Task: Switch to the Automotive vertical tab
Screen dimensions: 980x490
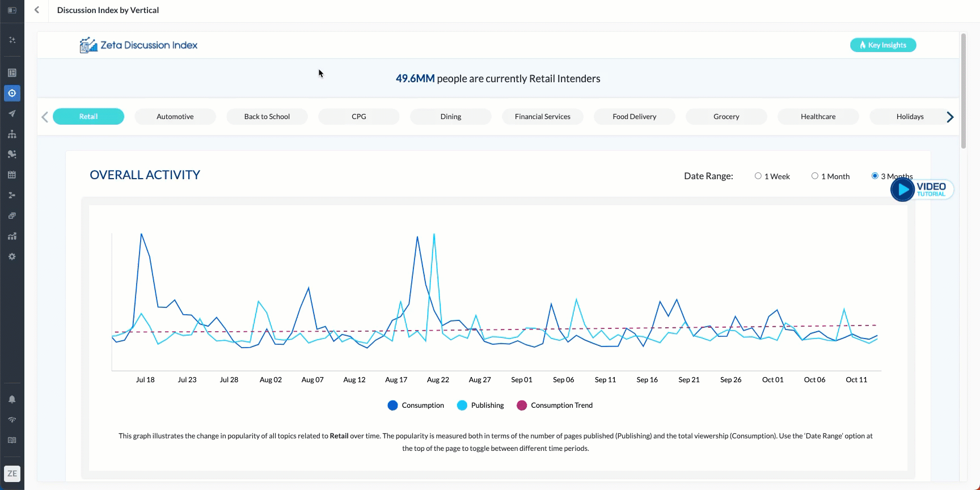Action: click(x=175, y=116)
